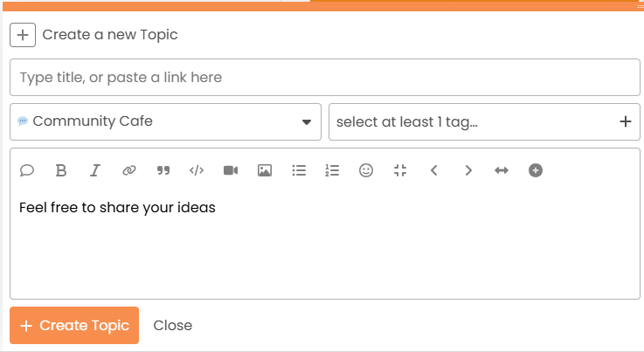This screenshot has height=352, width=644.
Task: Apply italic formatting icon
Action: coord(95,170)
